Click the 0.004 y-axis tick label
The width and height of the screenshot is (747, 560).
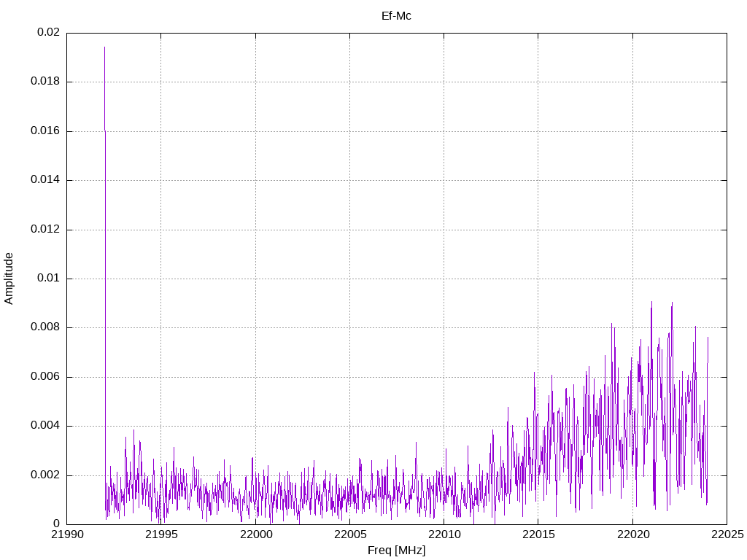[45, 426]
